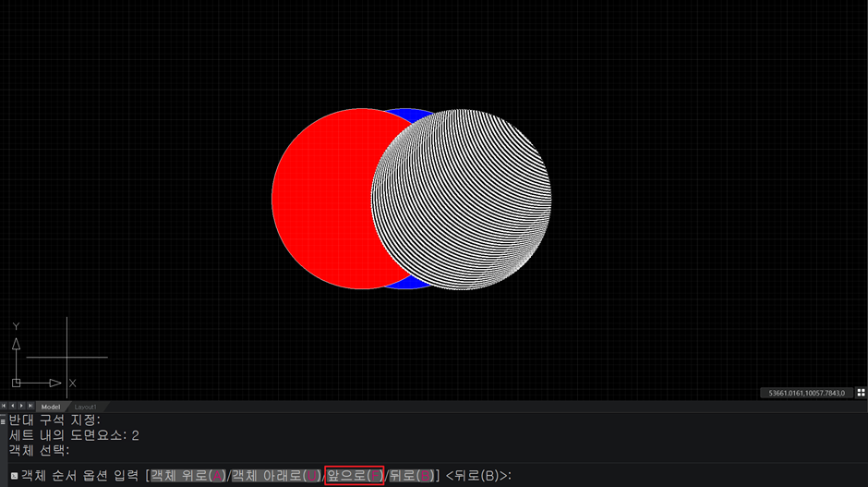Image resolution: width=868 pixels, height=487 pixels.
Task: Click the '세트 내의 도면요소: 2' history line
Action: (x=74, y=435)
